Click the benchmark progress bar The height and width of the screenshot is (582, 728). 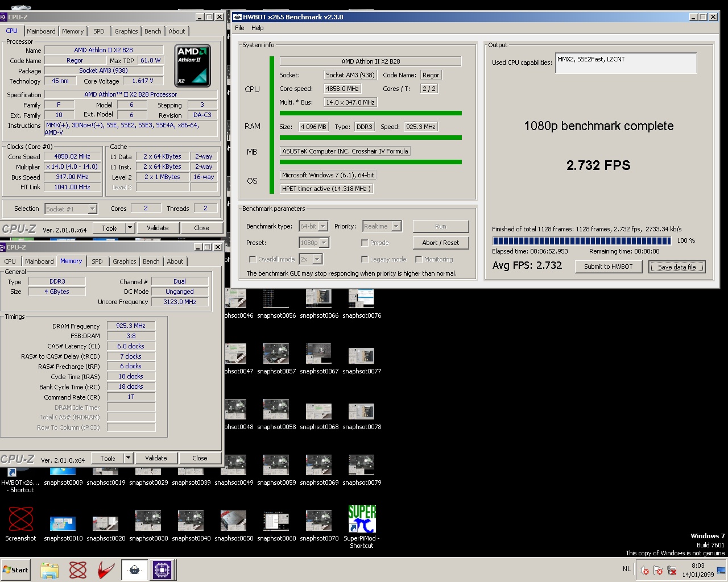click(582, 240)
